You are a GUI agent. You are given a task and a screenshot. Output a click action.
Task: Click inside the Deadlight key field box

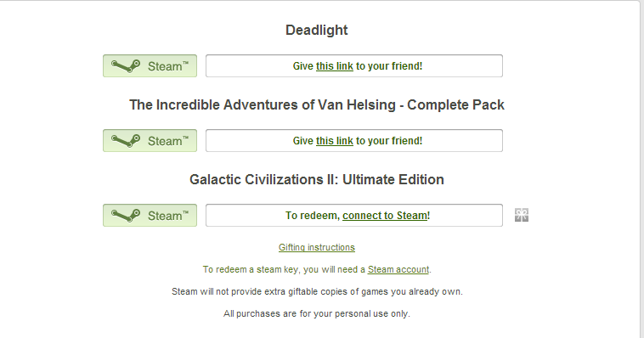click(x=354, y=65)
